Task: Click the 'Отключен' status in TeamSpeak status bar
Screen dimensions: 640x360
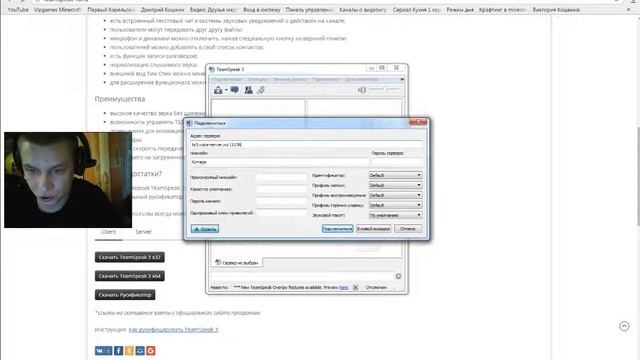Action: point(376,287)
